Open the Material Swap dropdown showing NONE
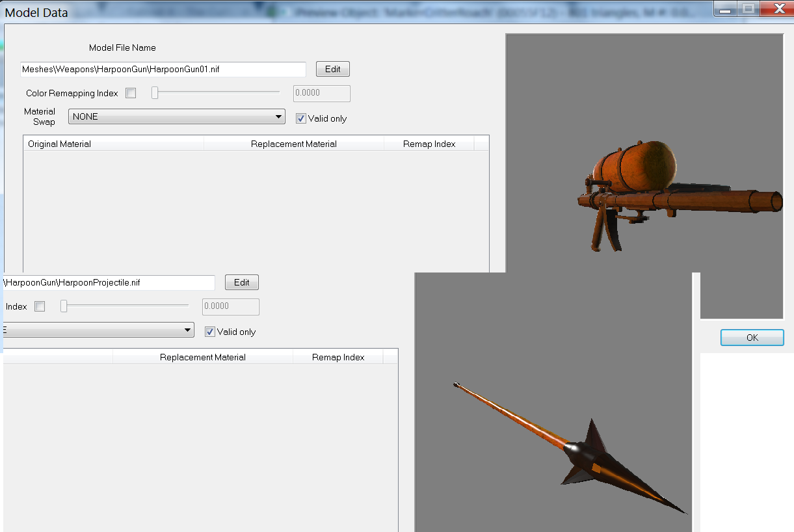The width and height of the screenshot is (794, 532). [176, 117]
